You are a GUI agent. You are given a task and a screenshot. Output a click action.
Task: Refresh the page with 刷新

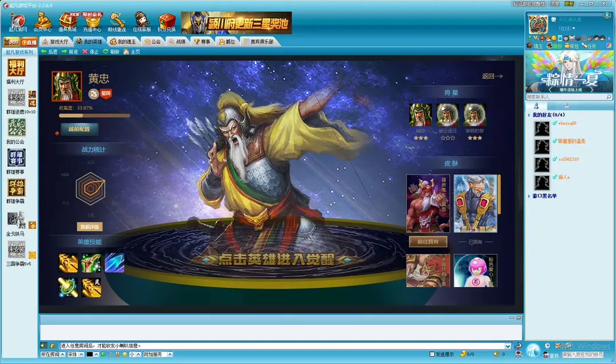click(x=111, y=52)
